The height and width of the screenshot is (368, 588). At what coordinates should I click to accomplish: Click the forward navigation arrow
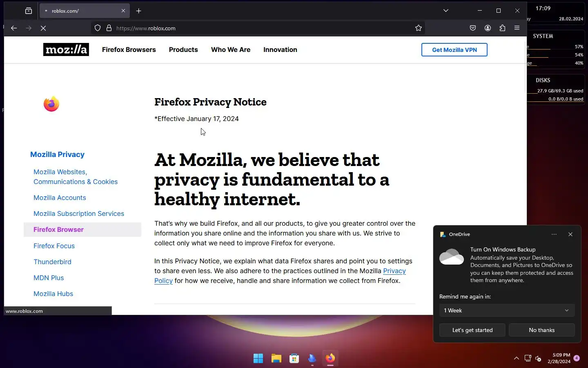[29, 28]
